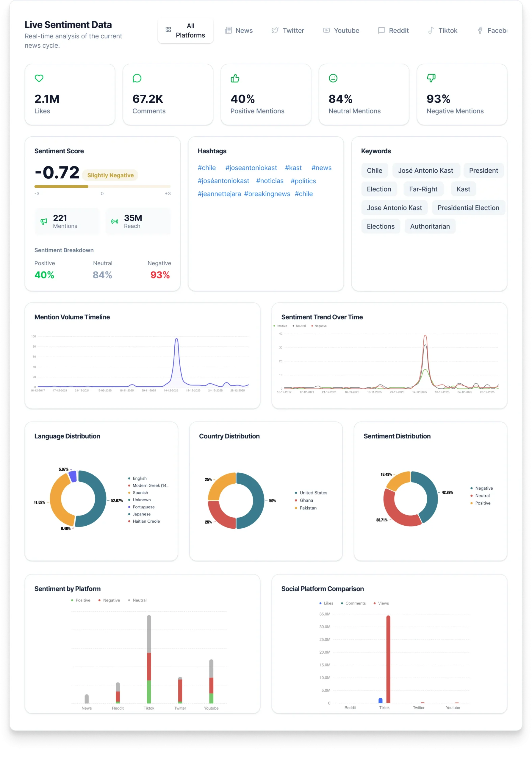Select the Youtube platform tab
Screen dimensions: 532x762
tap(341, 31)
